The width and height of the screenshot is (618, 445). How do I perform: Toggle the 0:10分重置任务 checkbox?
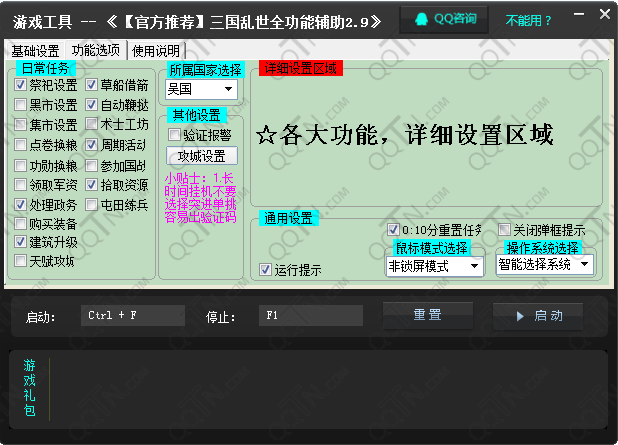point(393,230)
